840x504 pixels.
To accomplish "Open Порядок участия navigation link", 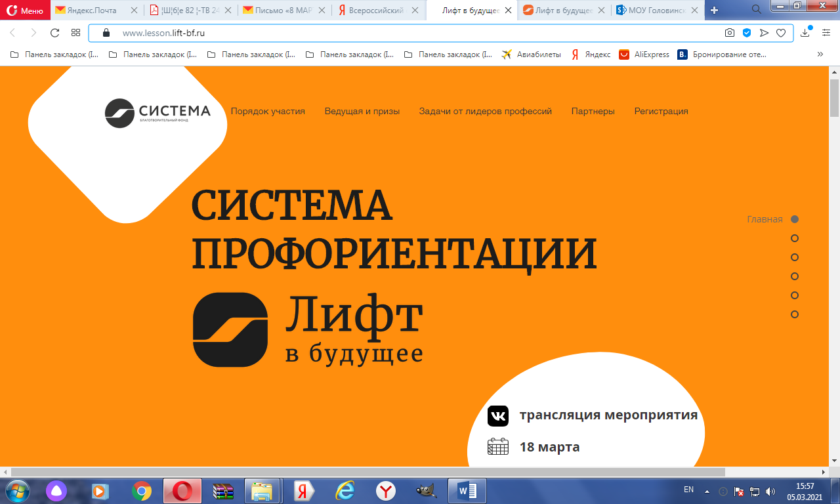I will [268, 112].
